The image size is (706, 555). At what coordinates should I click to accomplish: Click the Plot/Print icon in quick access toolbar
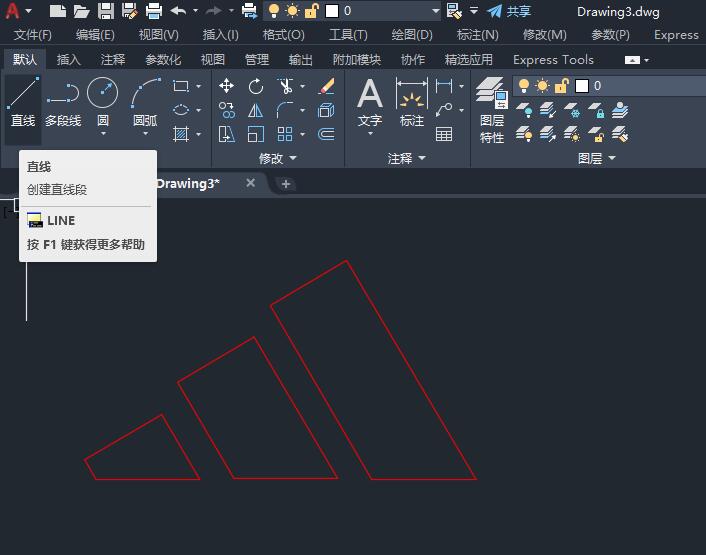154,11
